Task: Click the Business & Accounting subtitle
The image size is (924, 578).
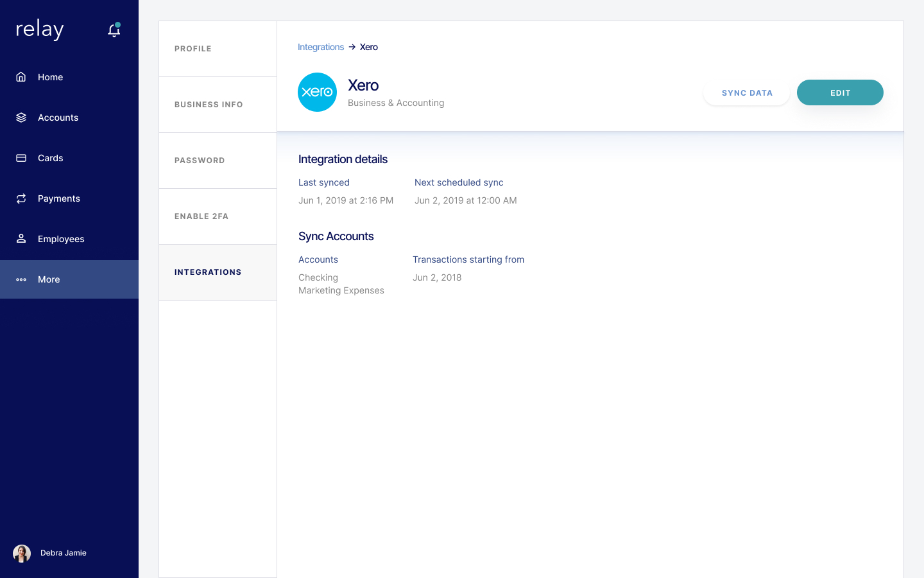Action: [x=396, y=103]
